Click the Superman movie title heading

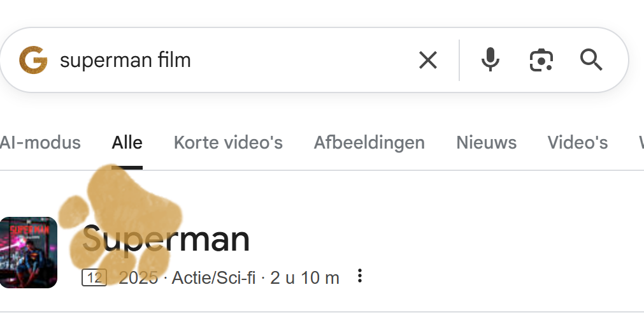(x=166, y=239)
